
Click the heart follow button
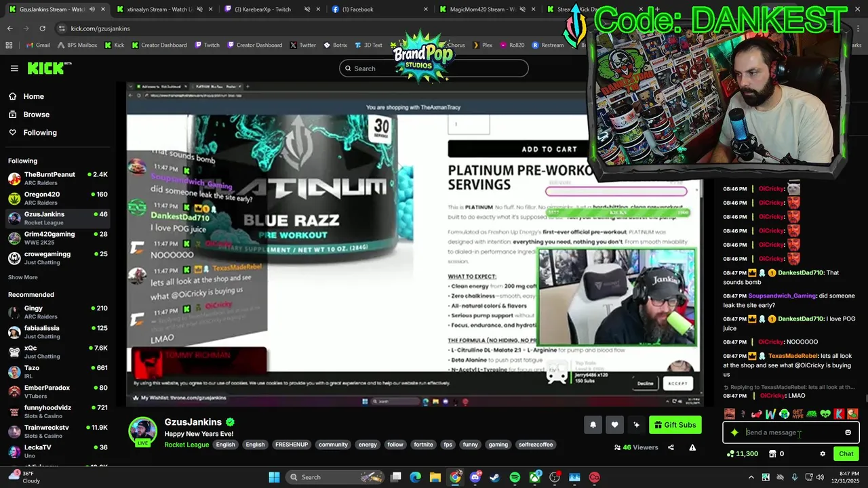(x=614, y=425)
